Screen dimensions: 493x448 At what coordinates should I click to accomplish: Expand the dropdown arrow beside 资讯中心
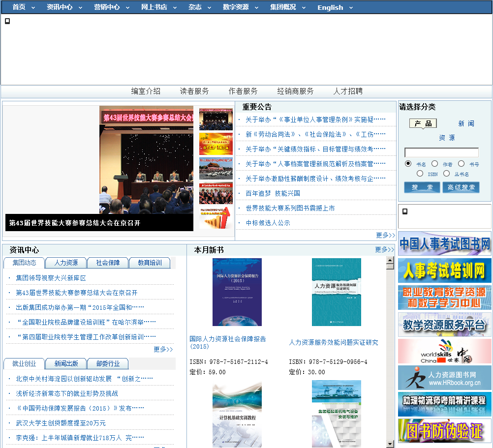click(x=80, y=7)
